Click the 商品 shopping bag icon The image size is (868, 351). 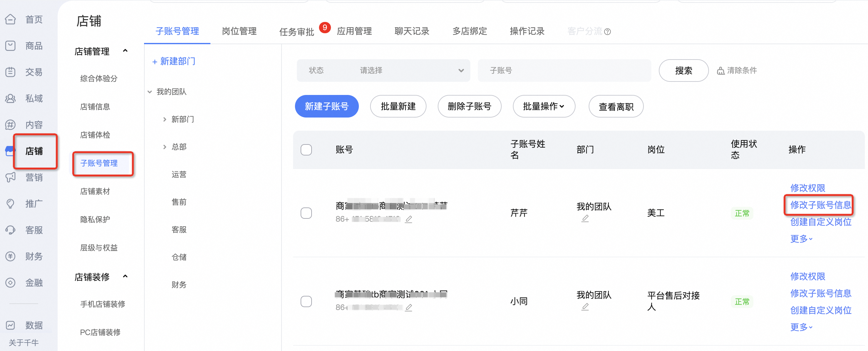[10, 45]
